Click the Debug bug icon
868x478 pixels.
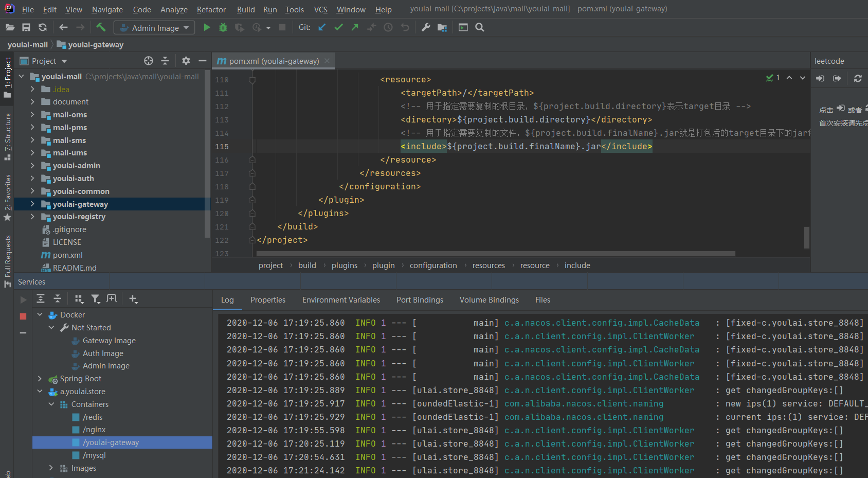coord(223,27)
